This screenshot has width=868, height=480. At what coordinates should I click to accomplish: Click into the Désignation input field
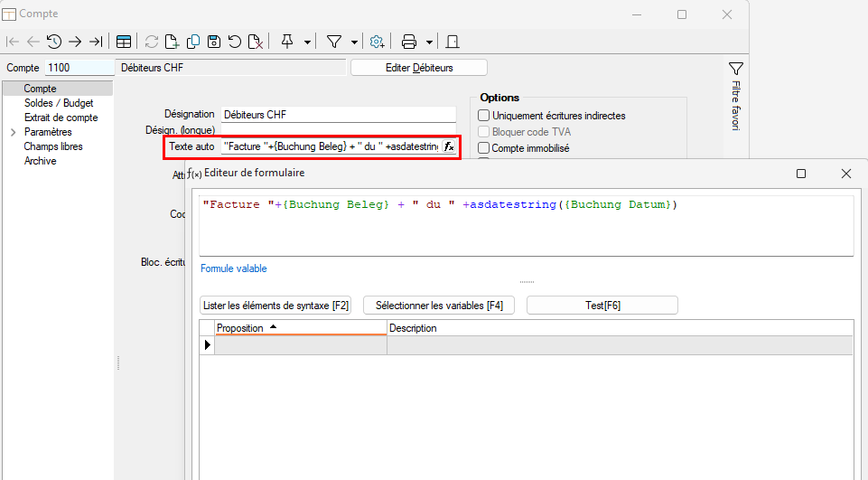coord(338,115)
